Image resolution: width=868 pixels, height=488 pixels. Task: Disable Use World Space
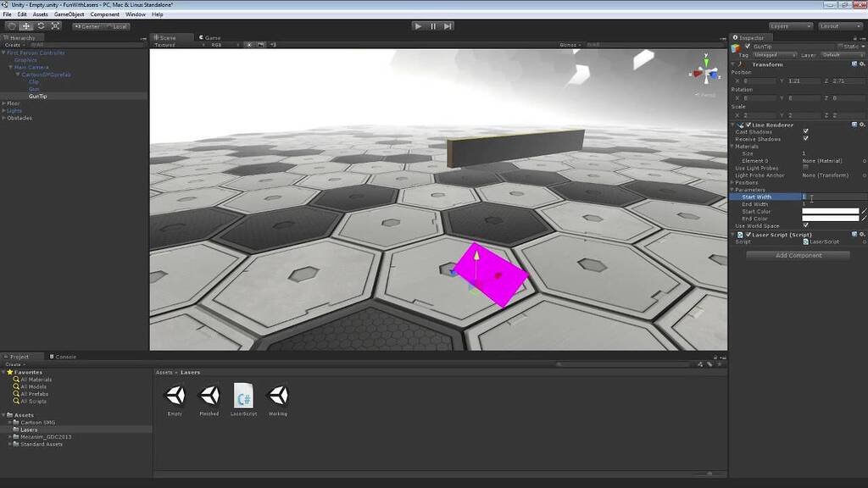pyautogui.click(x=805, y=225)
